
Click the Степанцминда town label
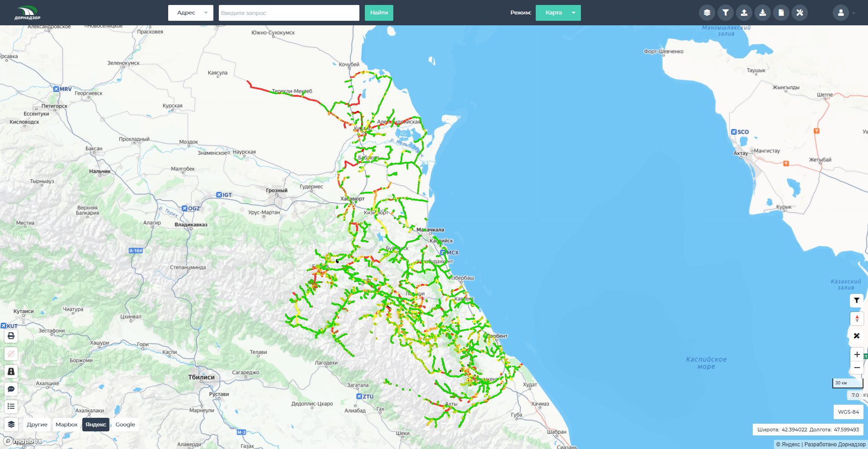[x=188, y=267]
